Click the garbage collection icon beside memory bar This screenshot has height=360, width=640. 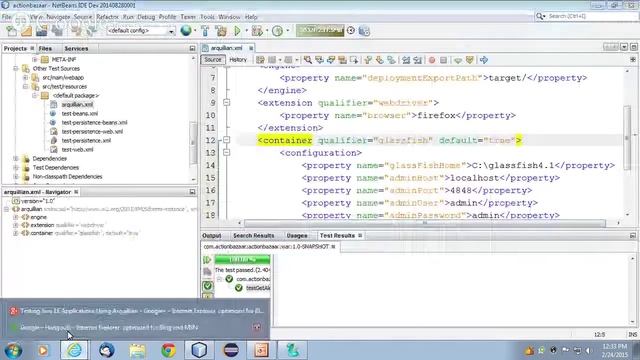(351, 31)
